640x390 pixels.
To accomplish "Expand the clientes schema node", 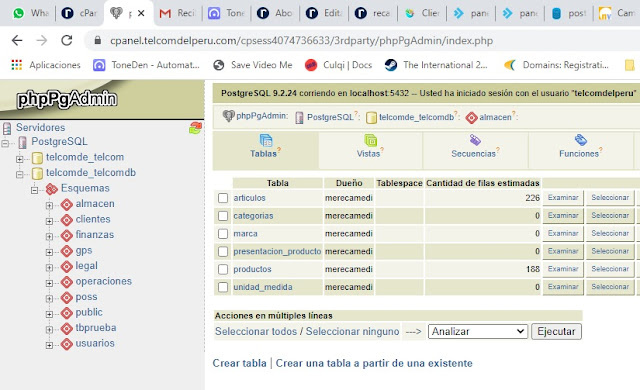I will click(x=49, y=221).
